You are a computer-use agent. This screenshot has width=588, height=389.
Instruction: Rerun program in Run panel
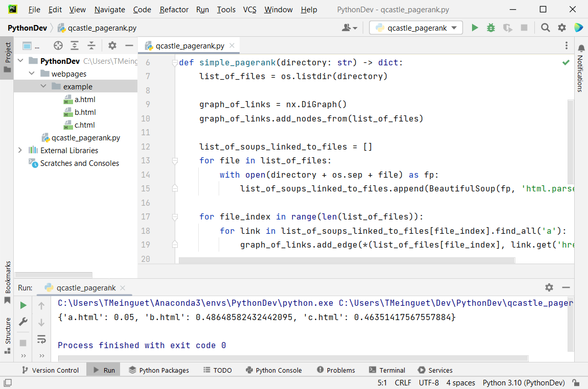(x=23, y=305)
